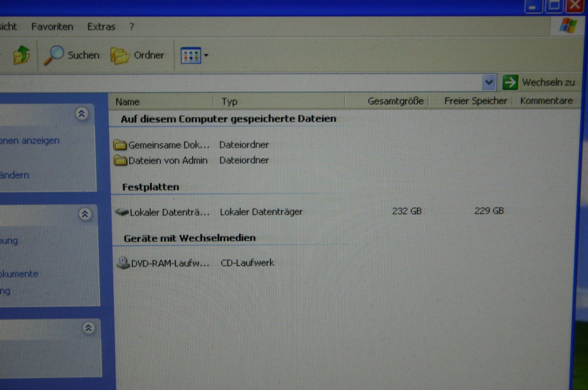Image resolution: width=588 pixels, height=390 pixels.
Task: Click the Gemeinsame Dok... name text
Action: (x=169, y=145)
